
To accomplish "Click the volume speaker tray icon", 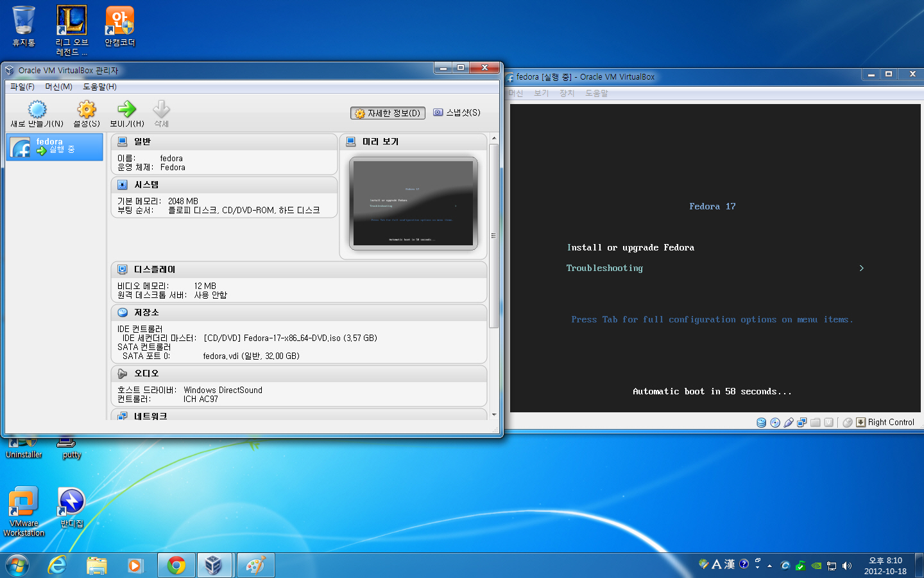I will pyautogui.click(x=847, y=566).
